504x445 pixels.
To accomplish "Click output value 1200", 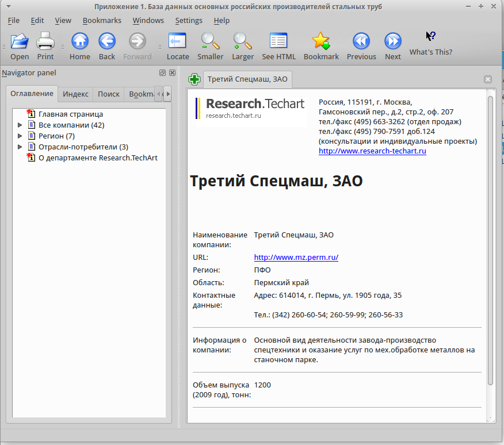I will pyautogui.click(x=262, y=385).
